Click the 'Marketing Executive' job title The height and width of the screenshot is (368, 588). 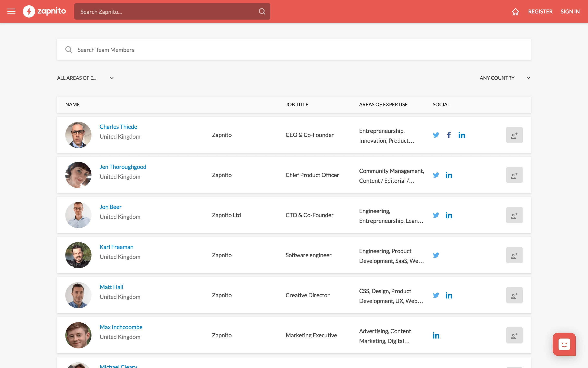311,335
